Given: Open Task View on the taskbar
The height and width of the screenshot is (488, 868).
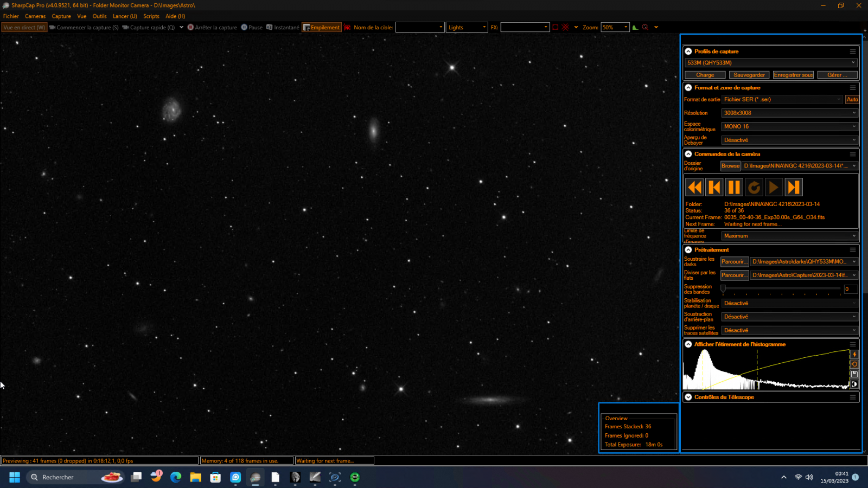Looking at the screenshot, I should 136,477.
